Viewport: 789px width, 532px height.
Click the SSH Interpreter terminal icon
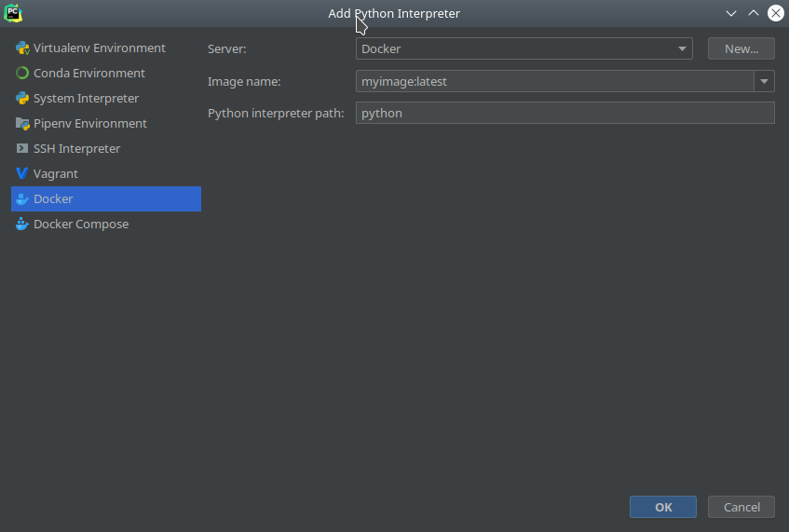click(x=22, y=148)
